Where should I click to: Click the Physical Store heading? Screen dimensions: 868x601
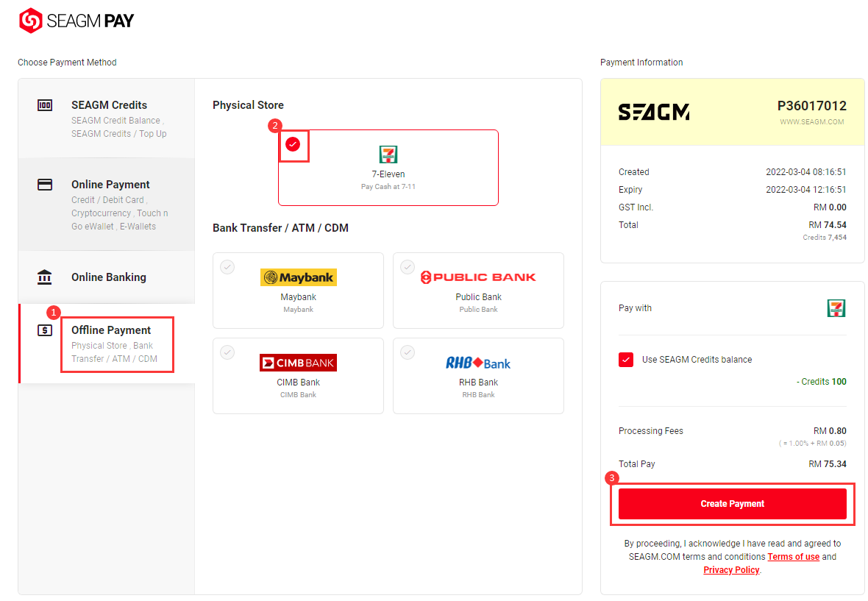248,105
